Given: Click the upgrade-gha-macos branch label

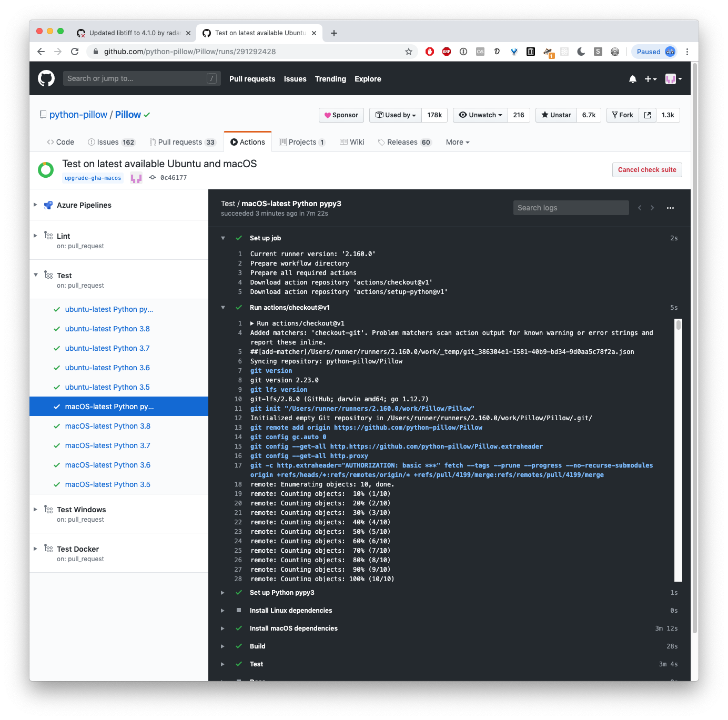Looking at the screenshot, I should pos(93,178).
